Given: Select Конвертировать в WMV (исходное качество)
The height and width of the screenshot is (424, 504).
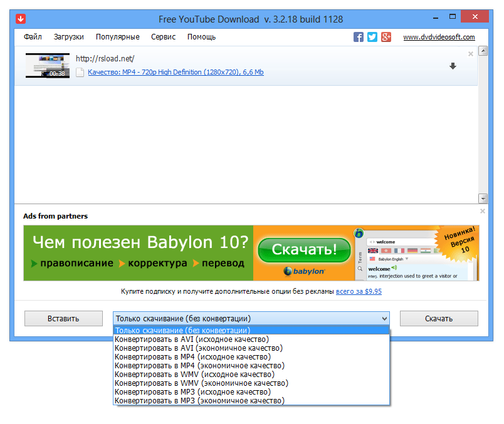Looking at the screenshot, I should pyautogui.click(x=251, y=375).
